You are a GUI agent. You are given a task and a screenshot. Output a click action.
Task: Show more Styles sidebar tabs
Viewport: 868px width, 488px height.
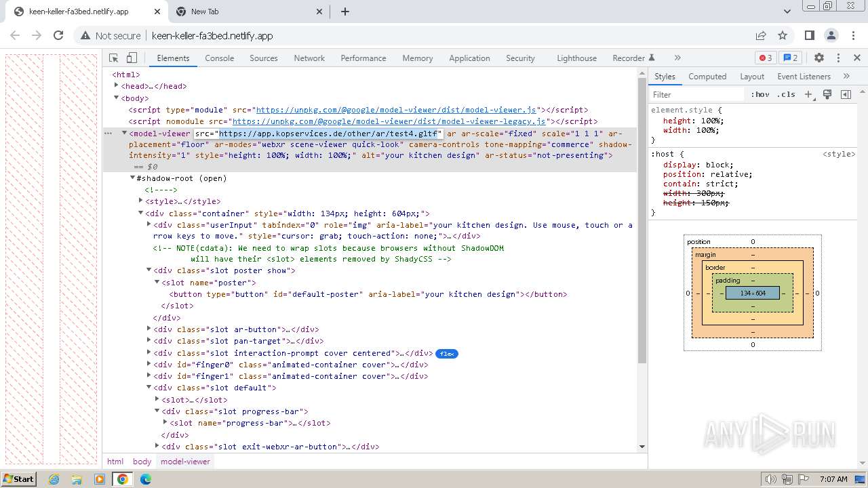click(846, 77)
